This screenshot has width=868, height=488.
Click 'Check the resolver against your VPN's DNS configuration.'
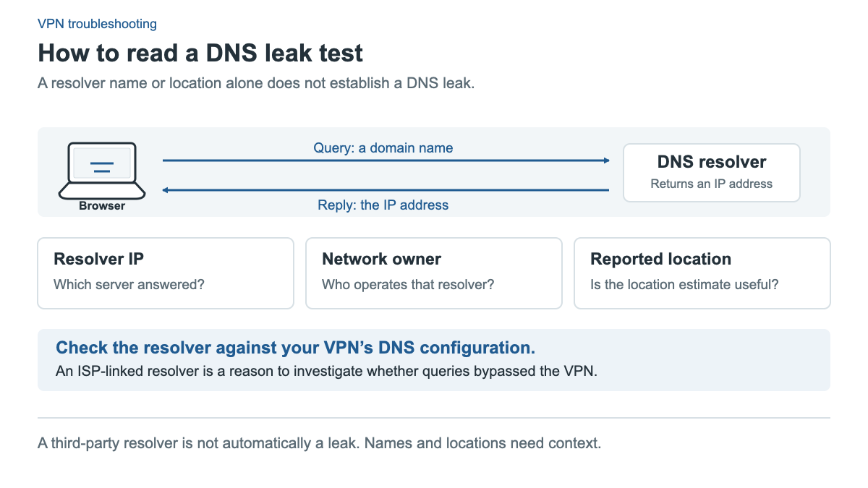click(x=296, y=348)
